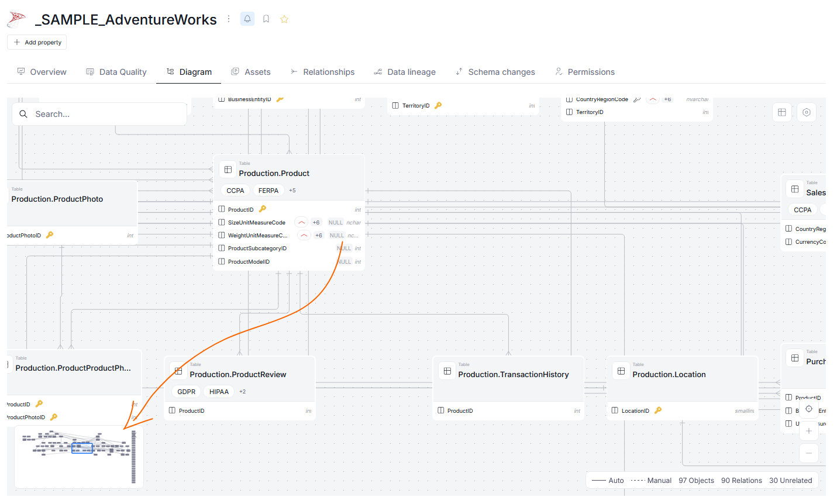Select the Production.ProductProductPh... table title
This screenshot has width=837, height=504.
tap(73, 368)
